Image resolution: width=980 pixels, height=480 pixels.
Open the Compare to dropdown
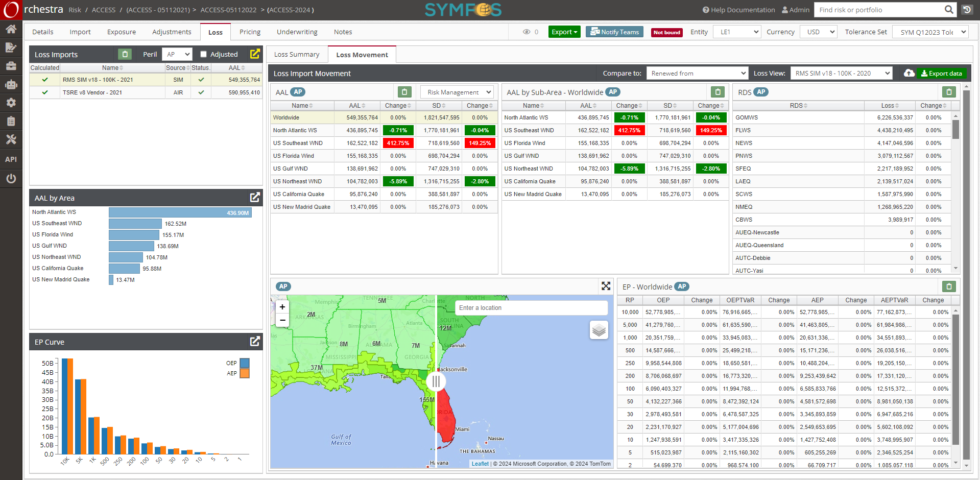(697, 74)
